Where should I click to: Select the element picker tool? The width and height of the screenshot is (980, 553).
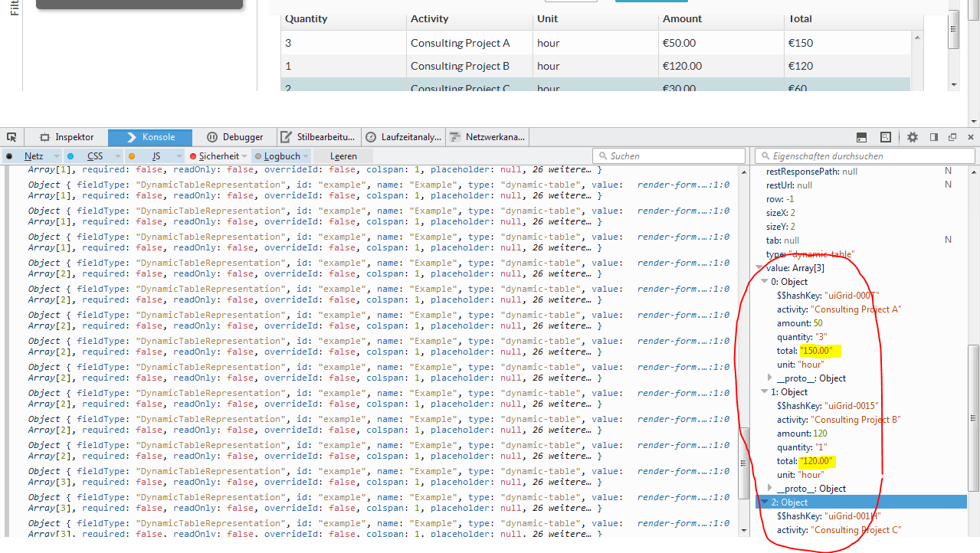pos(11,136)
